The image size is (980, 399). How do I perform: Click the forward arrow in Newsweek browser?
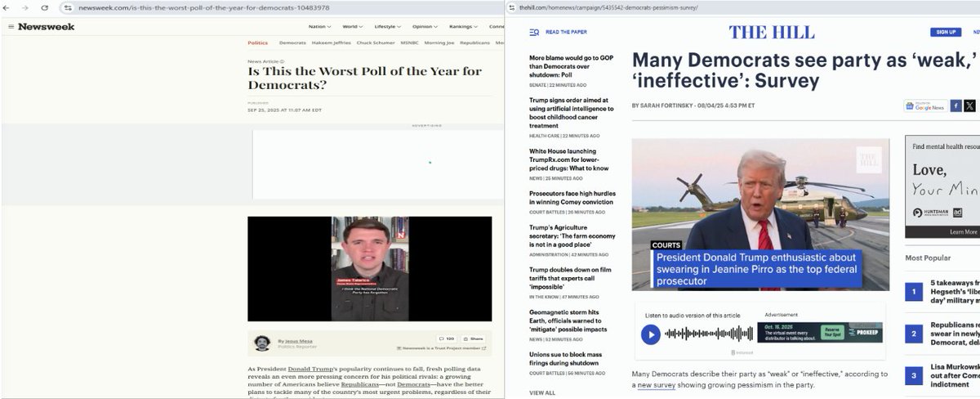tap(26, 7)
